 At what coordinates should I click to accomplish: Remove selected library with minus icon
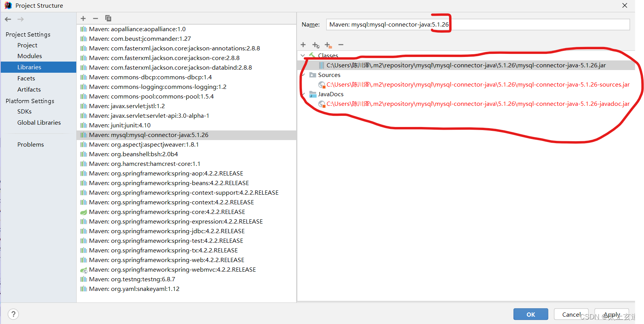[x=96, y=18]
